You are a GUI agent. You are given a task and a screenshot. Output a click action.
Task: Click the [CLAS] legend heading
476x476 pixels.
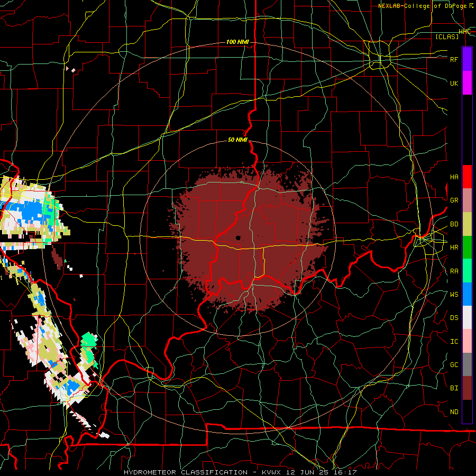coord(447,36)
